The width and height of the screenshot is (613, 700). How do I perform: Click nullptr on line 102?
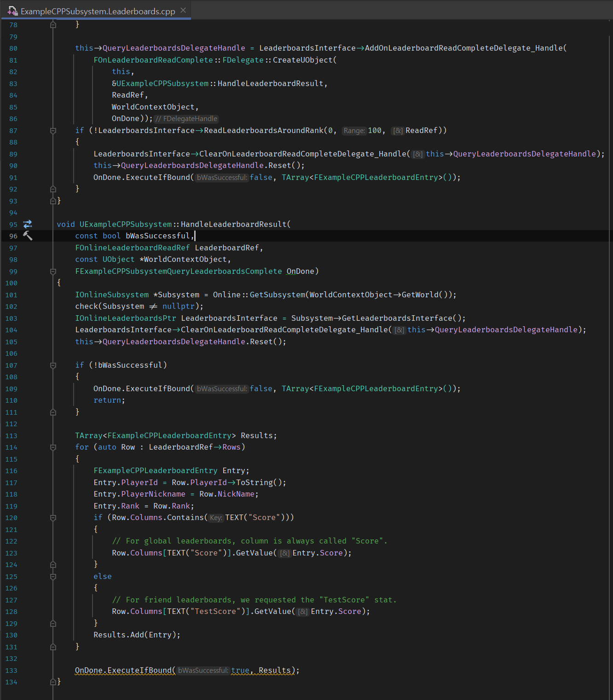(178, 306)
